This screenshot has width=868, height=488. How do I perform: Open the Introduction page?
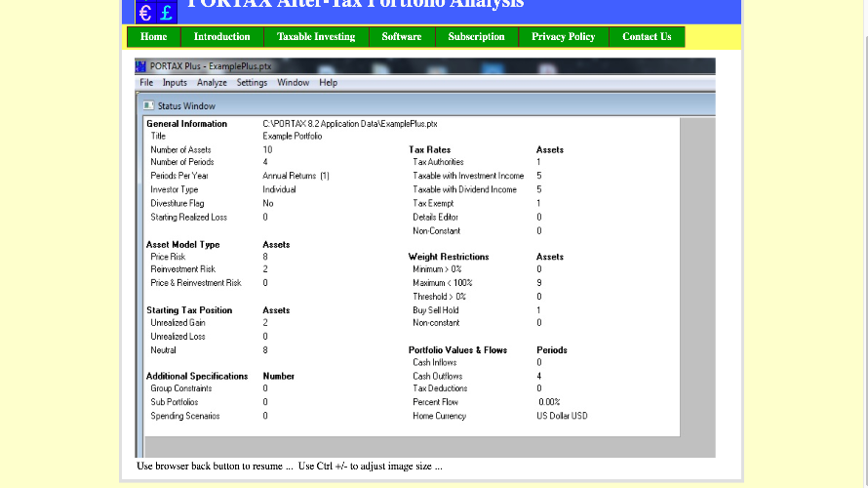(x=222, y=36)
